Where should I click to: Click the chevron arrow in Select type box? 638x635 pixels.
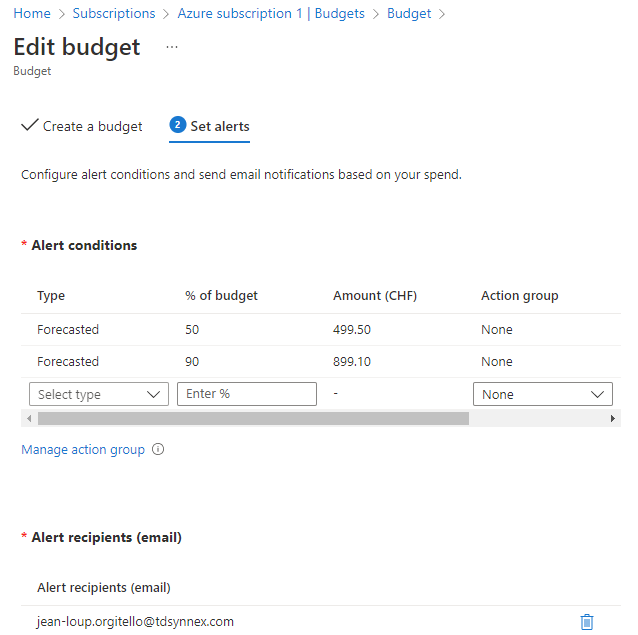pos(153,394)
